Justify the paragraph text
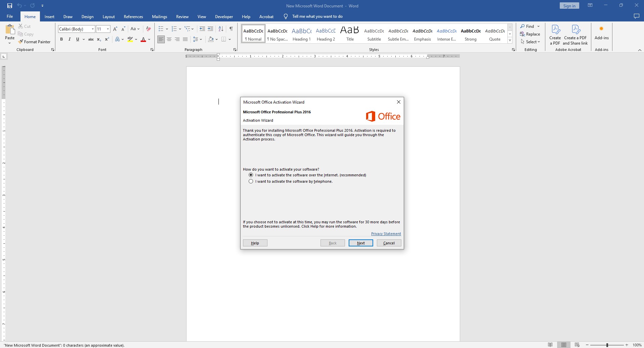The width and height of the screenshot is (644, 348). pos(185,39)
